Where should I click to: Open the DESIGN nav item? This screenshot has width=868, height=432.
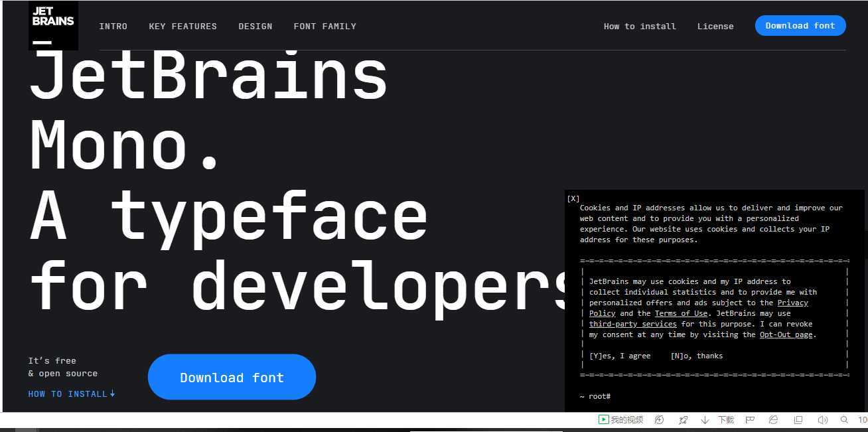[255, 27]
